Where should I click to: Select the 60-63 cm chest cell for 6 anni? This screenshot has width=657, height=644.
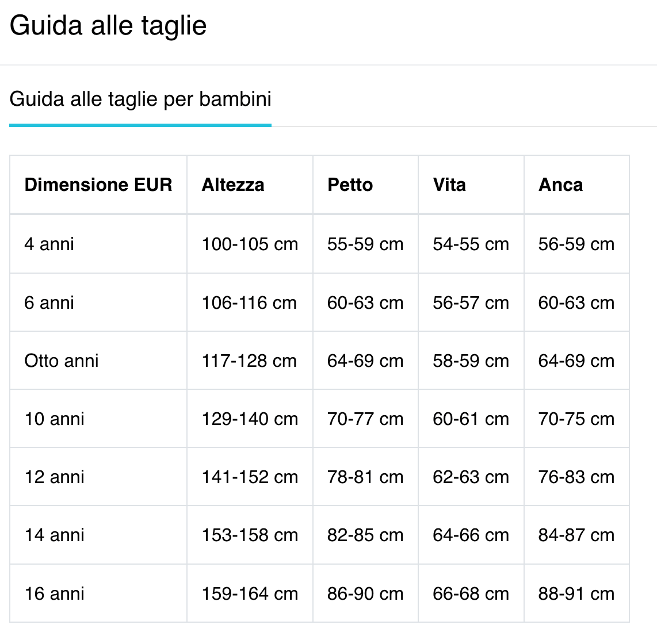tap(365, 302)
